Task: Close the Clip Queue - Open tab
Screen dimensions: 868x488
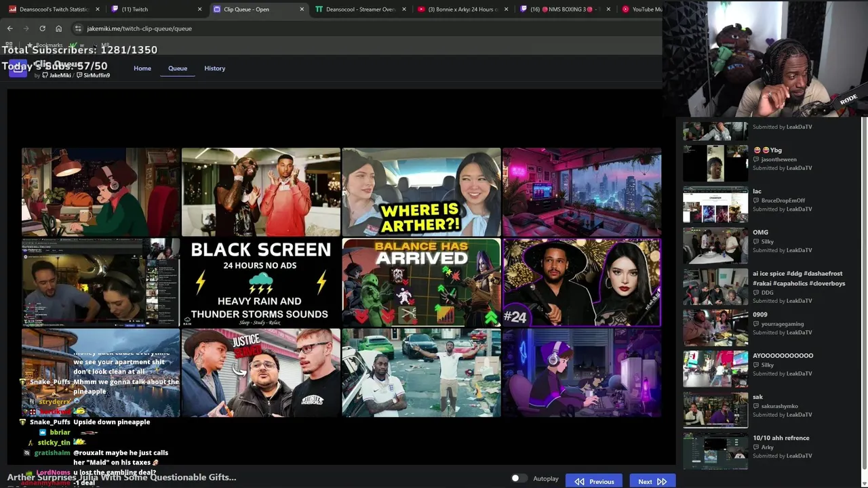Action: coord(301,9)
